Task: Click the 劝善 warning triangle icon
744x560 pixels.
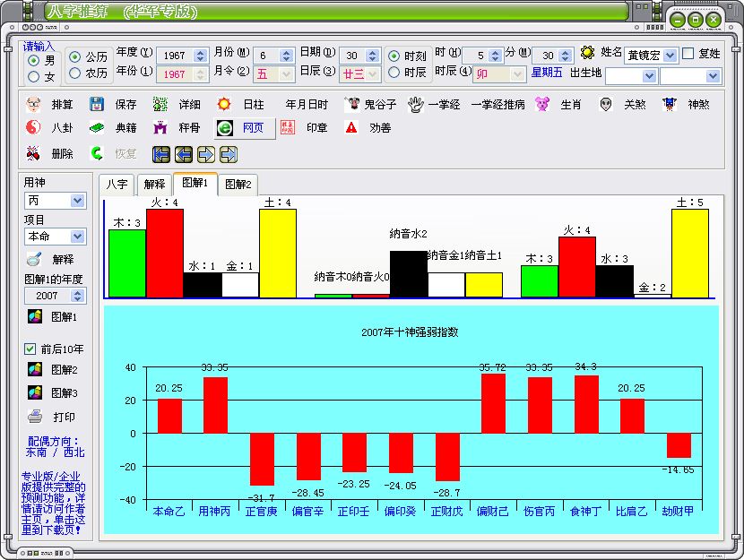Action: pyautogui.click(x=351, y=128)
